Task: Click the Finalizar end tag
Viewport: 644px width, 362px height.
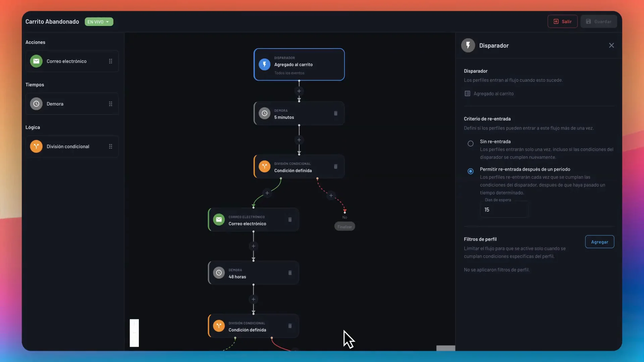Action: click(x=344, y=227)
